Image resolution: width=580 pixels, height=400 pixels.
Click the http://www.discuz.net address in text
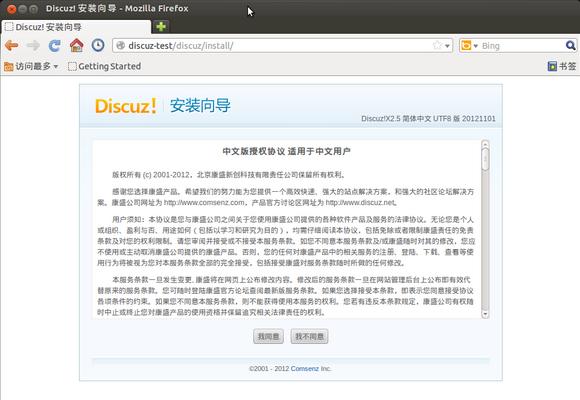(x=360, y=202)
